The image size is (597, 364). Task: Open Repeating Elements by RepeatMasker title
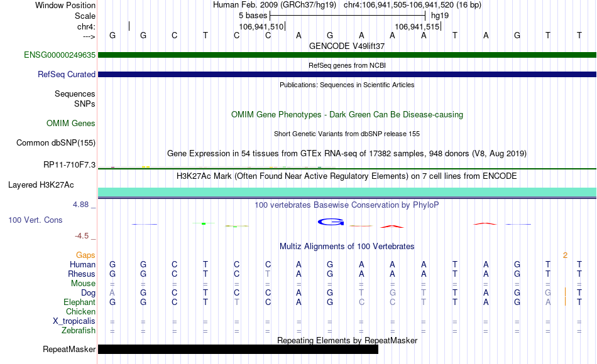tap(347, 340)
